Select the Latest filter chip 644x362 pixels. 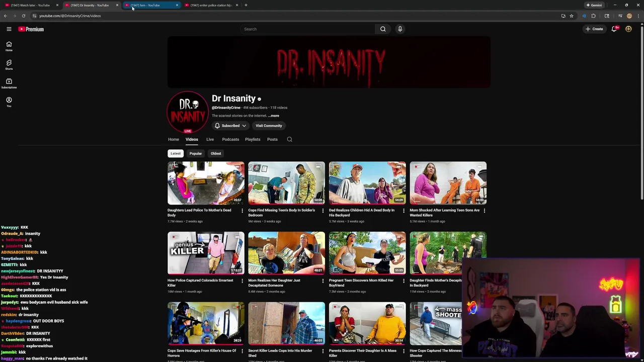click(x=175, y=153)
